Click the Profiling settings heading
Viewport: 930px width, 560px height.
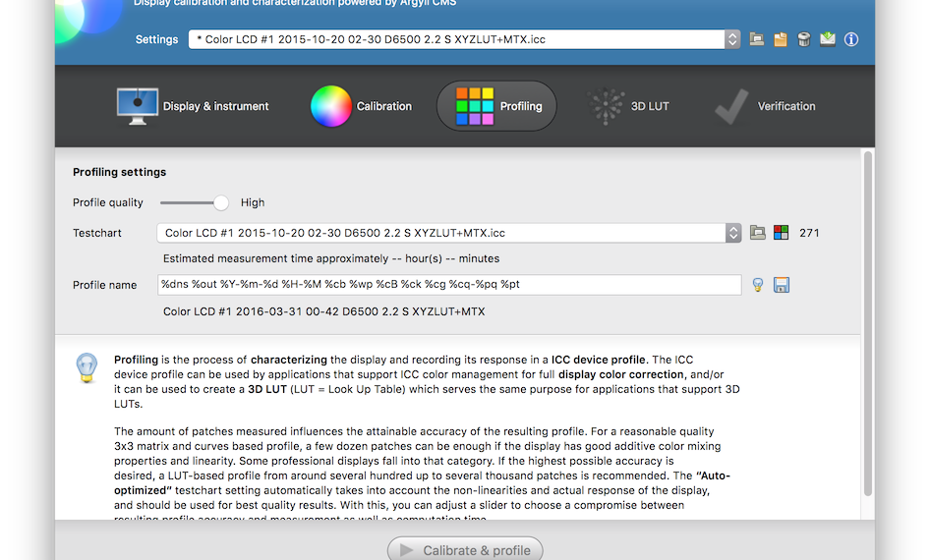pyautogui.click(x=119, y=172)
